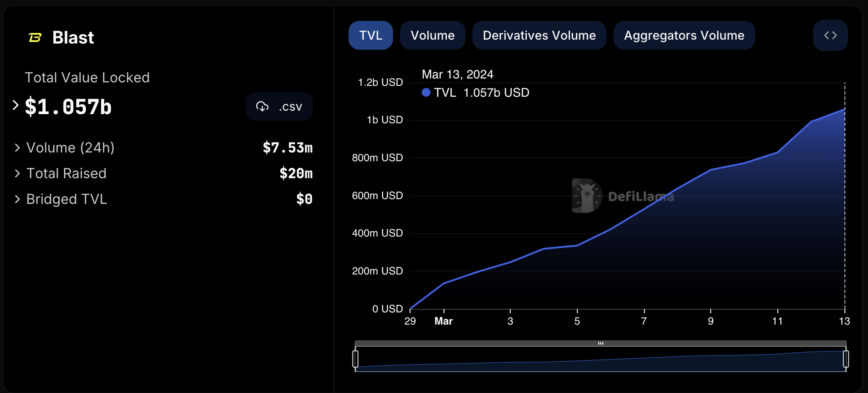Click the chart point at Mar 9
The image size is (868, 393).
(711, 170)
